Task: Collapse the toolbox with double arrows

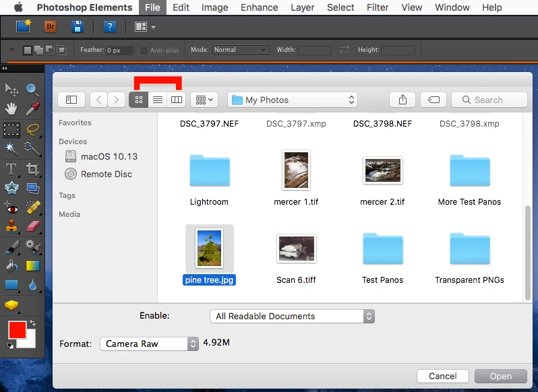Action: [5, 69]
